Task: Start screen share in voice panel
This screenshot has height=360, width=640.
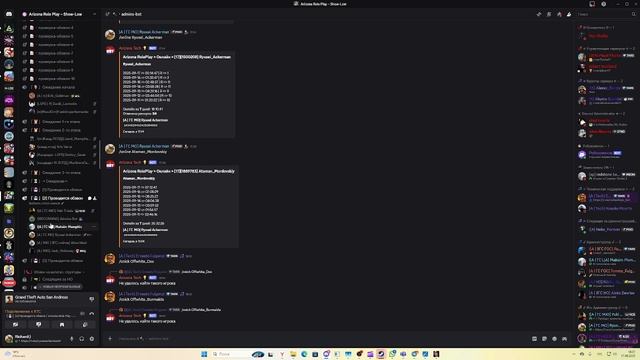Action: coord(38,324)
